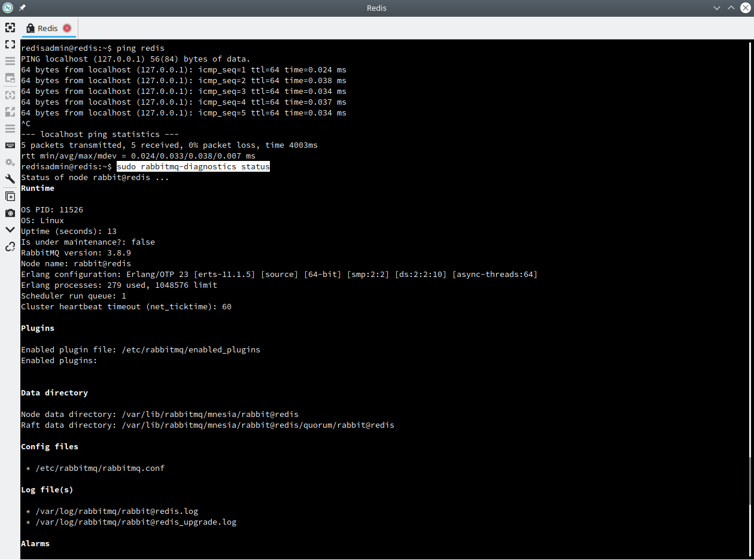Click the 'Config files' heading
754x560 pixels.
[x=50, y=447]
